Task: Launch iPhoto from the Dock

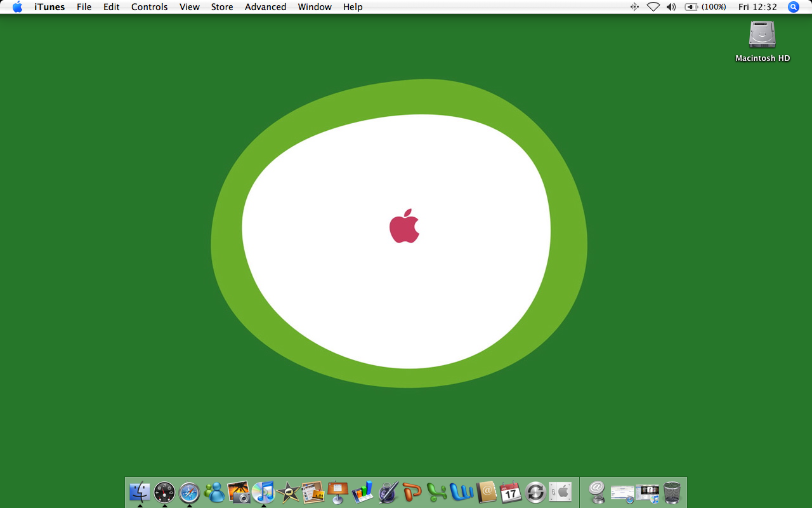Action: point(239,492)
